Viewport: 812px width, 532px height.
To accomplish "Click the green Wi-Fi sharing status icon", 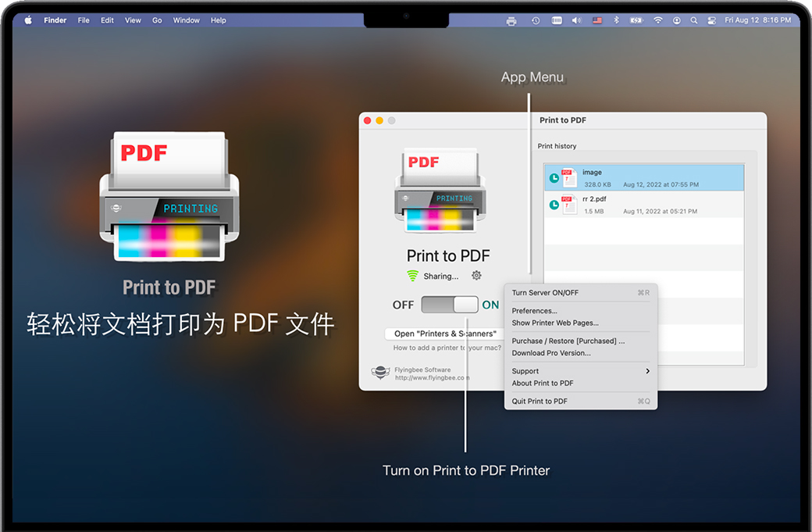I will 412,276.
